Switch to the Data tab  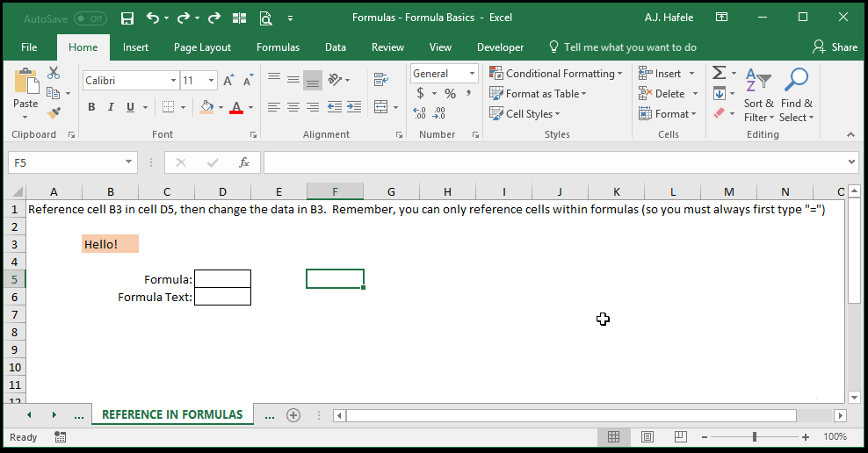[x=336, y=47]
